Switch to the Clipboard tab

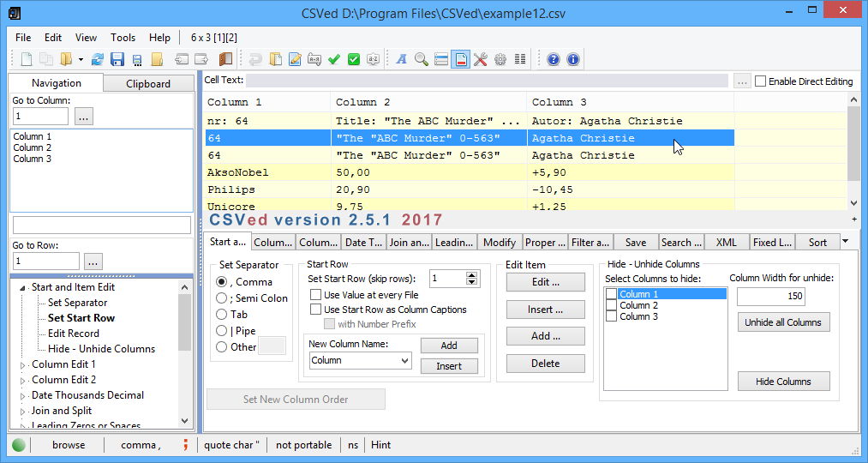click(148, 84)
